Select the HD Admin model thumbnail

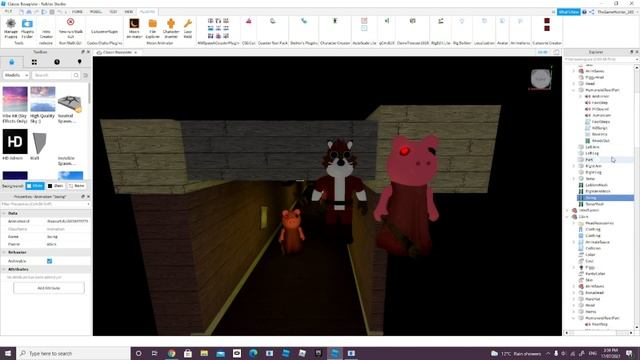(15, 142)
